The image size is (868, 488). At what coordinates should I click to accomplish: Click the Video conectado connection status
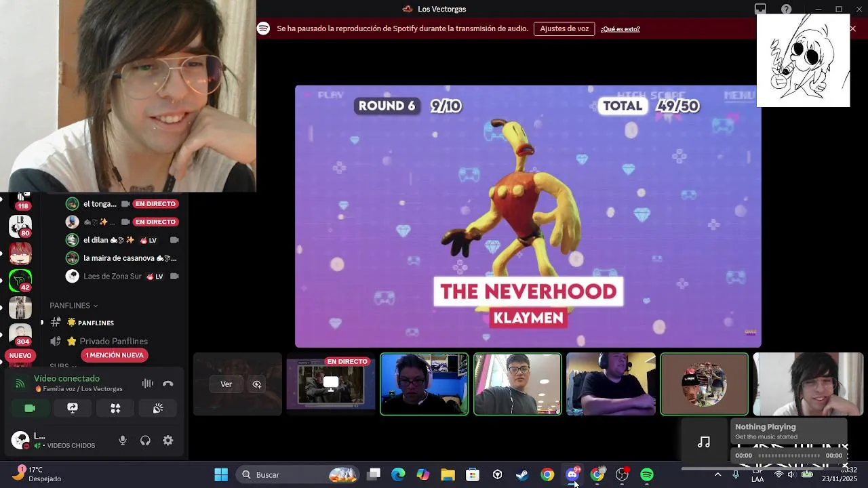point(66,378)
